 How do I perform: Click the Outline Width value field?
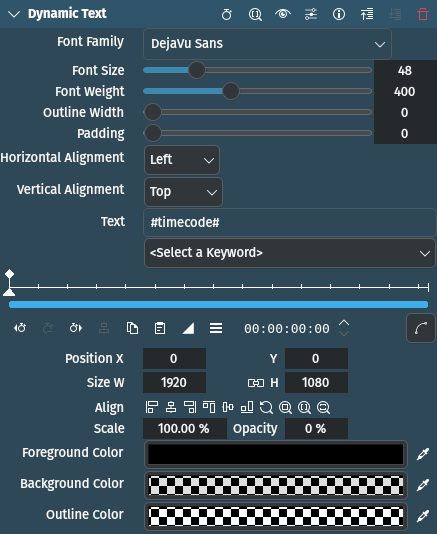click(x=405, y=112)
